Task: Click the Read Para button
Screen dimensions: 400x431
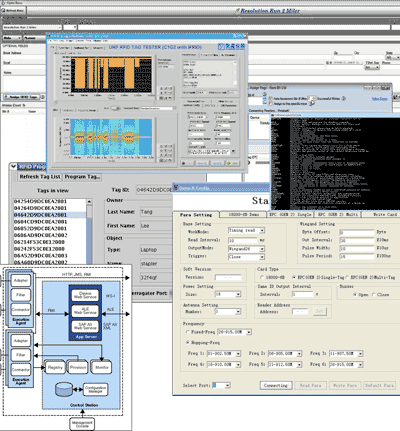Action: click(310, 385)
